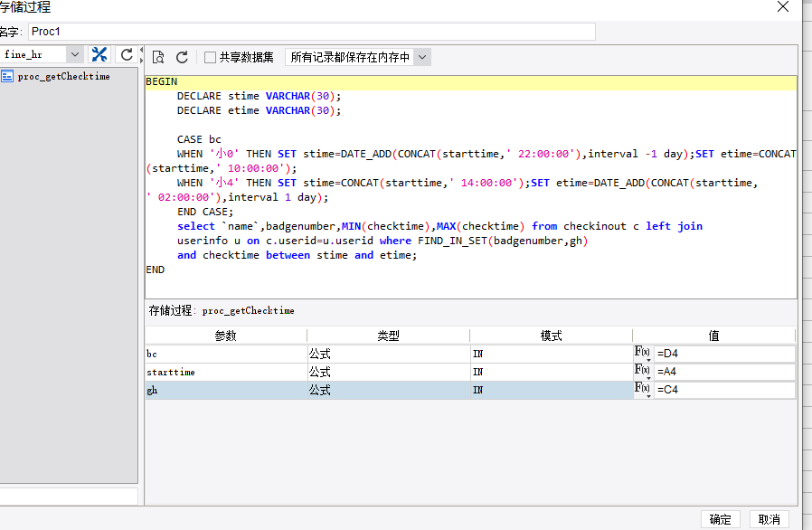Image resolution: width=812 pixels, height=530 pixels.
Task: Collapse the left panel splitter arrow
Action: 141,50
